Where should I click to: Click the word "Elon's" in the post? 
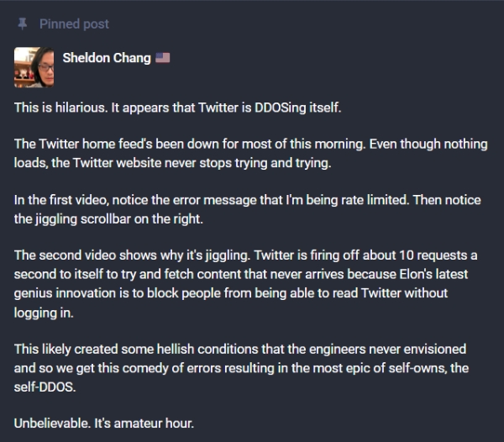click(x=416, y=274)
